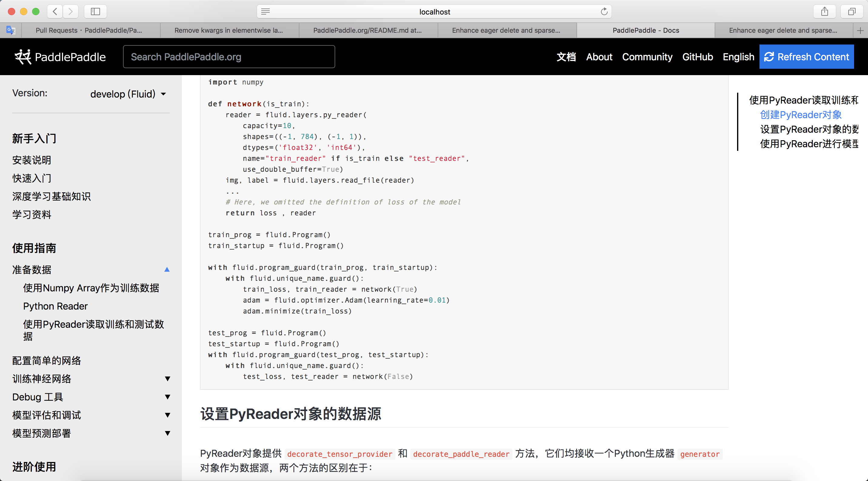Click the 'def network(is_train):' code line
Screen dimensions: 868x481
[x=259, y=104]
